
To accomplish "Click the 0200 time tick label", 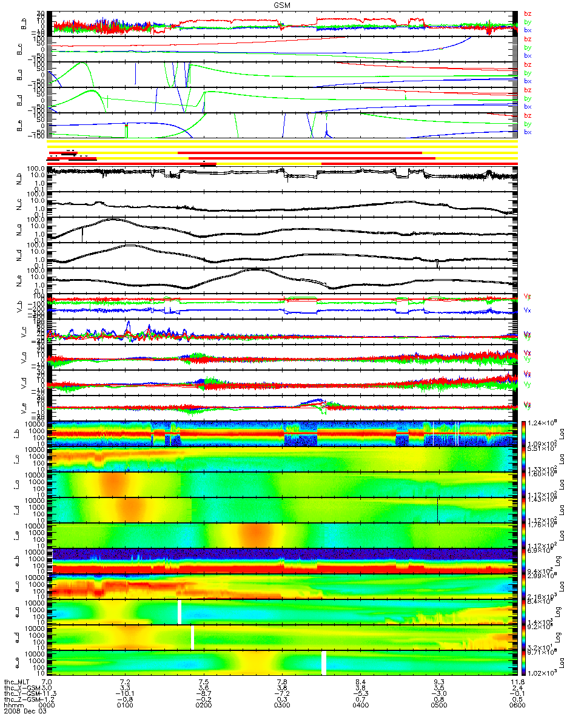I will click(x=204, y=706).
